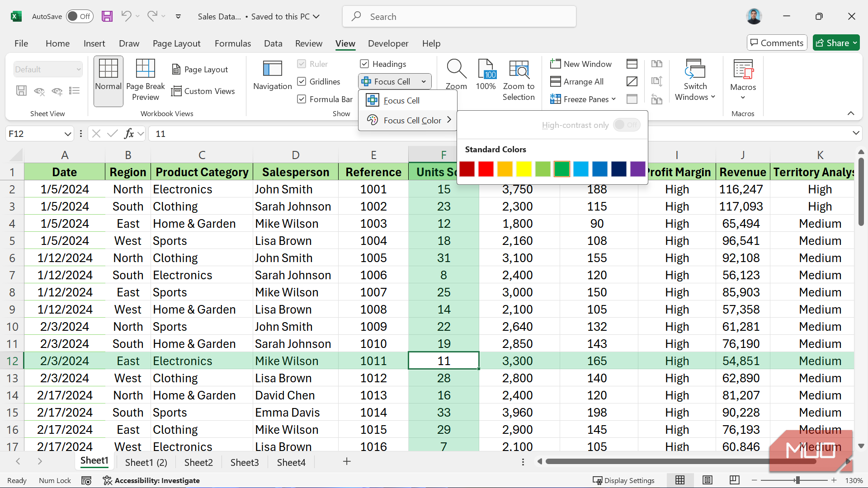Image resolution: width=868 pixels, height=488 pixels.
Task: Switch to Page Layout view
Action: pyautogui.click(x=200, y=70)
